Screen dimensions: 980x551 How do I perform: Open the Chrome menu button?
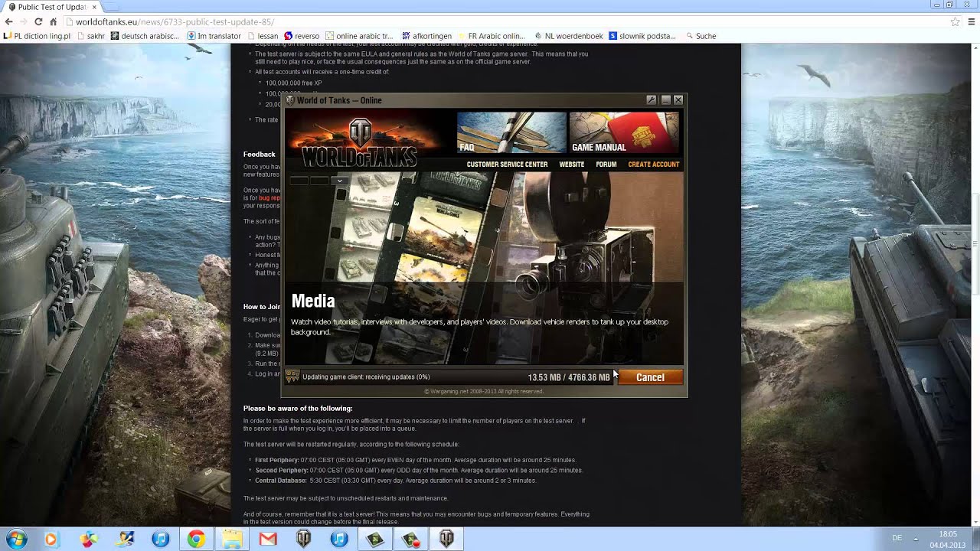pos(972,21)
